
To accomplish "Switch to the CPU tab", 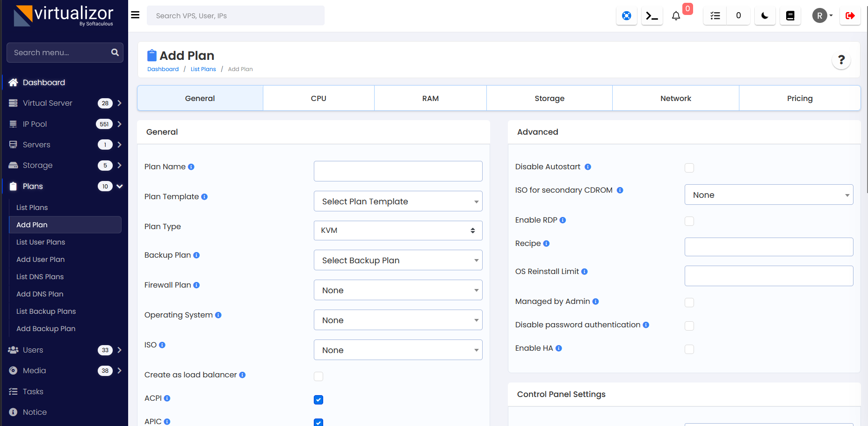I will (x=318, y=98).
